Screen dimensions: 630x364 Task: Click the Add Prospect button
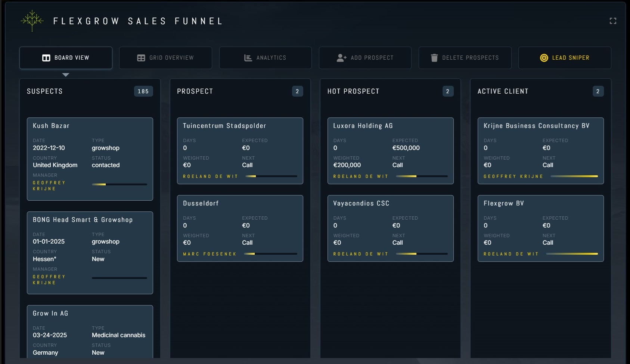[x=365, y=58]
